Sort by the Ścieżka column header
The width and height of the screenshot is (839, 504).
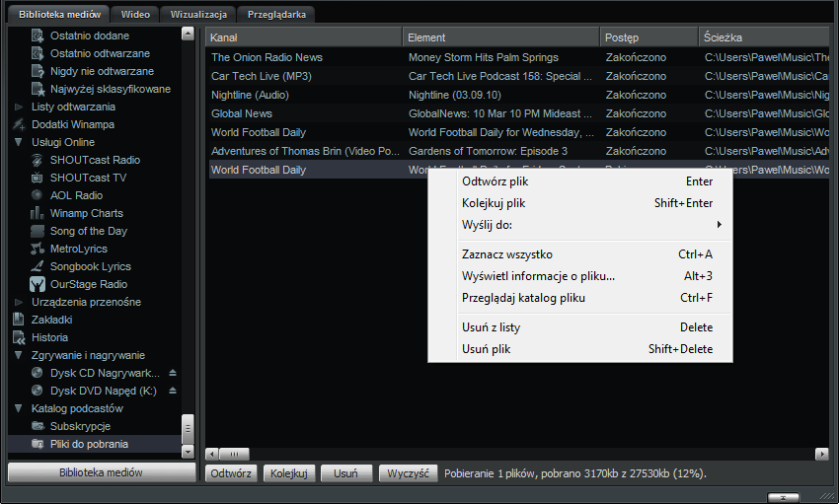(x=764, y=37)
